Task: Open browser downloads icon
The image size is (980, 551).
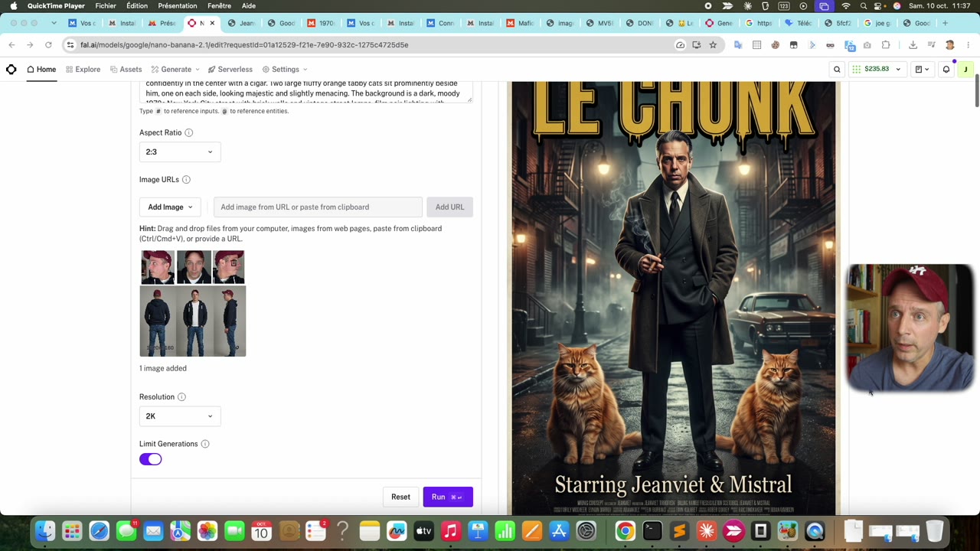Action: pos(913,45)
